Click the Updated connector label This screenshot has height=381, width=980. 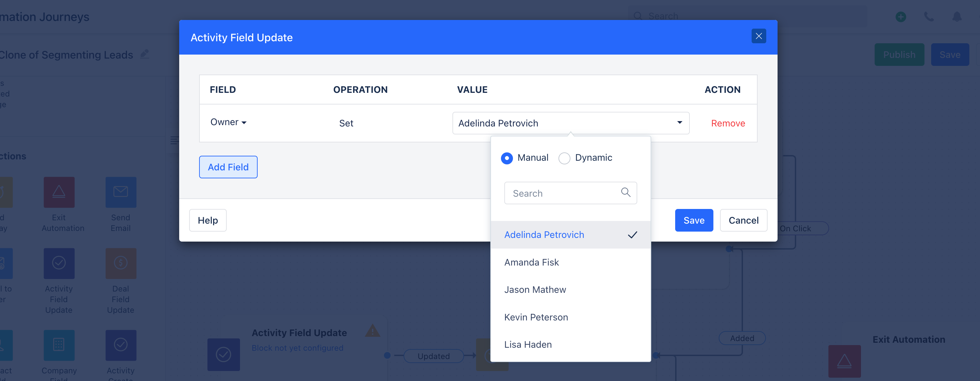point(433,356)
